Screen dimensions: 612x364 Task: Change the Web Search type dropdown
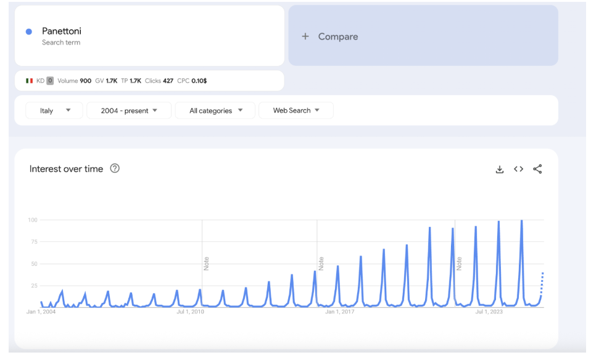coord(296,110)
